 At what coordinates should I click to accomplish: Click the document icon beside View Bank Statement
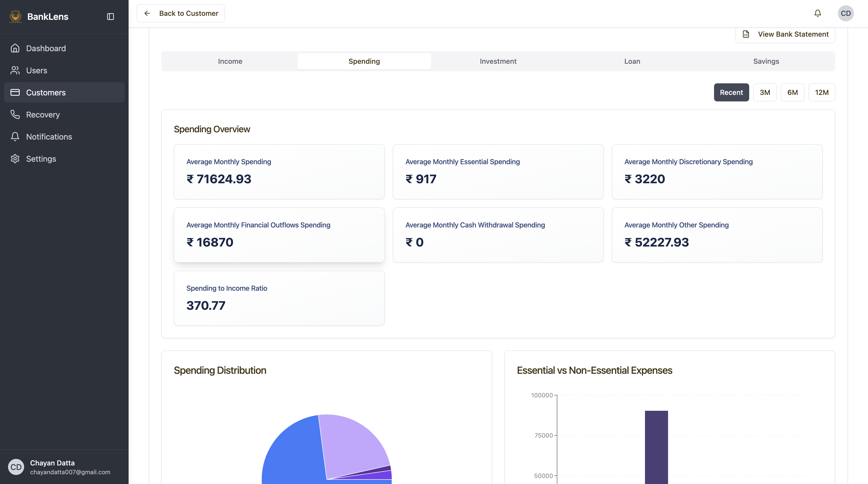(746, 34)
